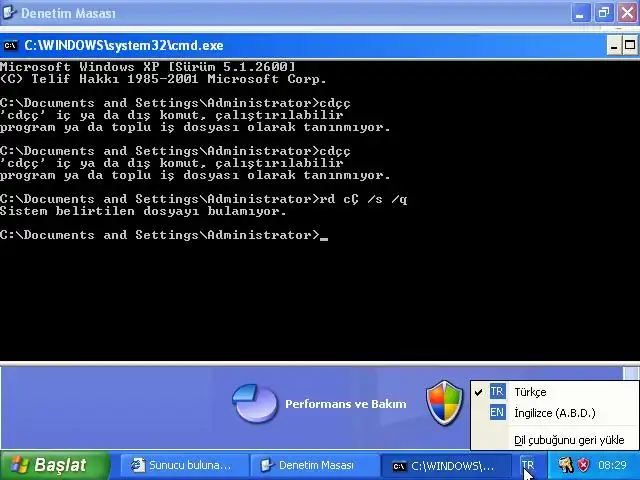Click the Security Center shield icon in Control Panel

point(444,402)
